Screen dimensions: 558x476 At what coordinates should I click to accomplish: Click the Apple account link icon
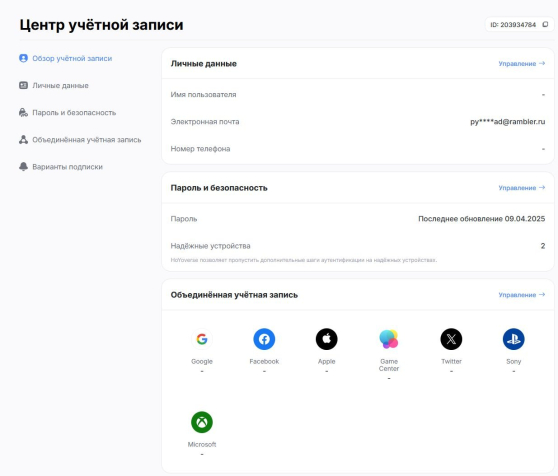click(327, 339)
